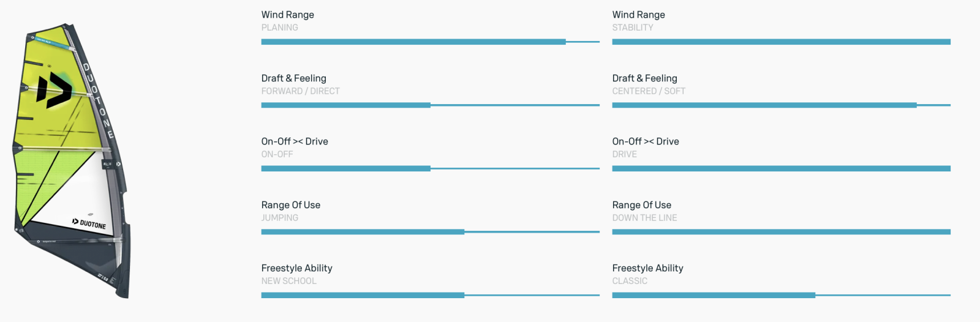This screenshot has width=980, height=322.
Task: Click the DOWN THE LINE label
Action: click(x=644, y=218)
